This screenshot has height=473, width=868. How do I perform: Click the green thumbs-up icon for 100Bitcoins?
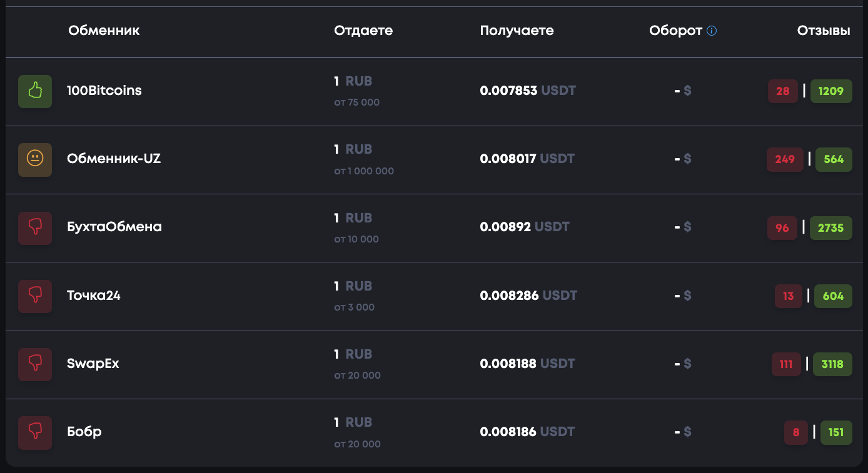point(35,91)
